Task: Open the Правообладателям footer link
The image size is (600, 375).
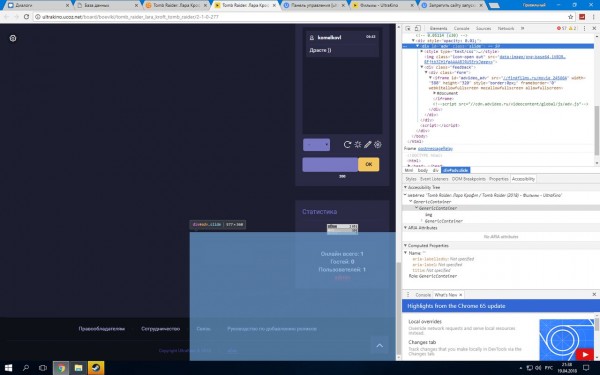Action: pyautogui.click(x=101, y=329)
